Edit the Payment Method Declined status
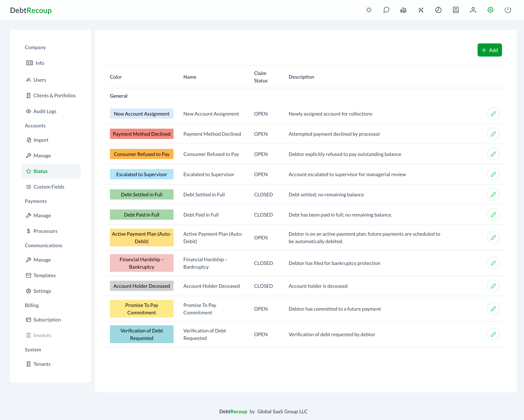 (x=493, y=134)
